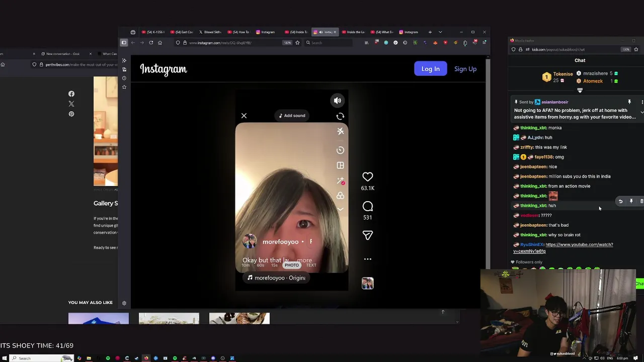Open the Firefox hamburger menu
The image size is (644, 362).
click(484, 43)
